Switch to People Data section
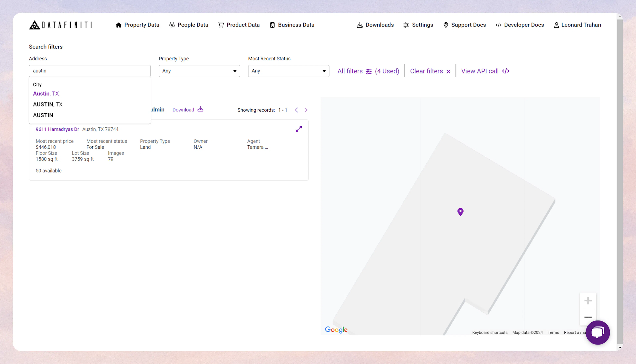 pos(189,25)
